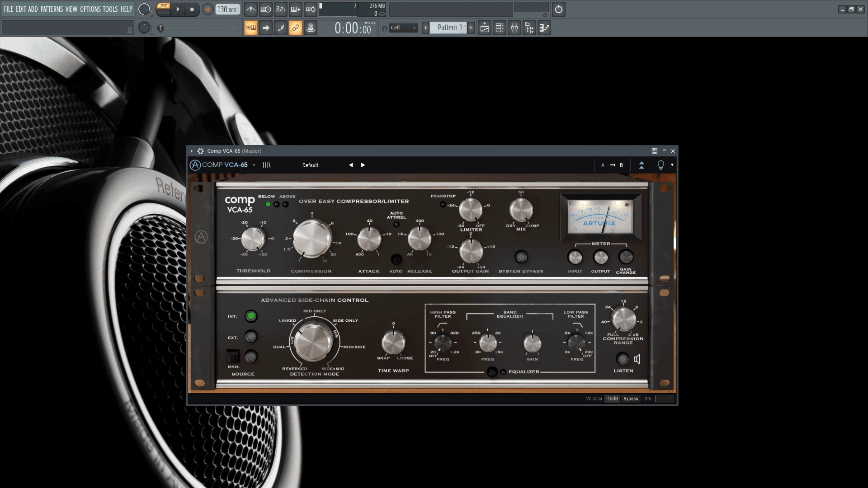
Task: Open the EDIT menu
Action: 21,9
